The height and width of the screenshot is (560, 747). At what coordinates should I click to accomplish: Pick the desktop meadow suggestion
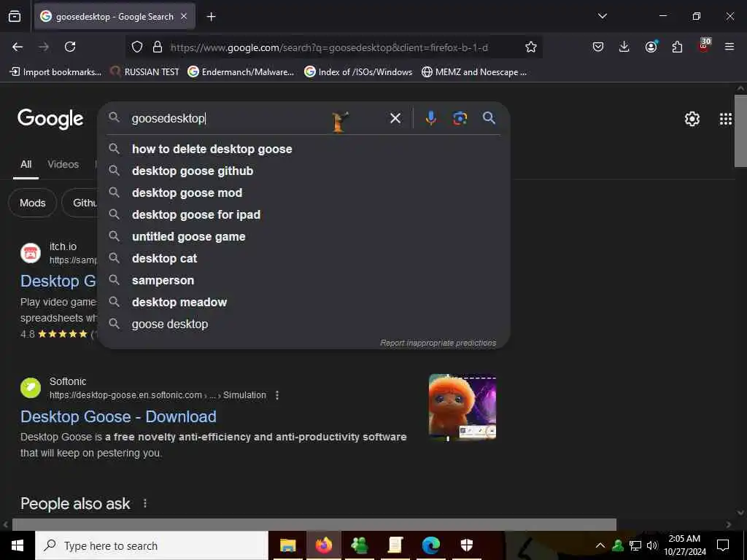pyautogui.click(x=303, y=303)
